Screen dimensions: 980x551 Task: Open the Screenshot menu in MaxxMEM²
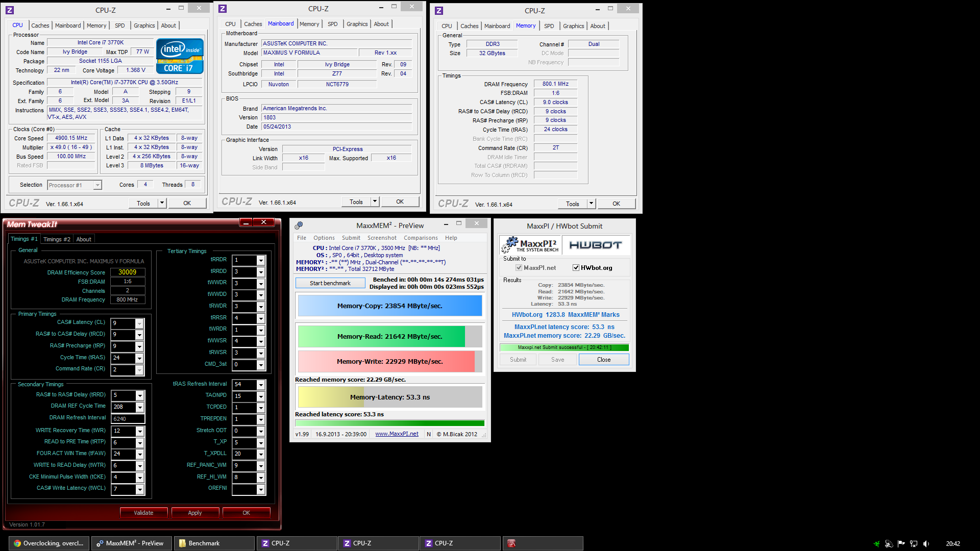382,238
